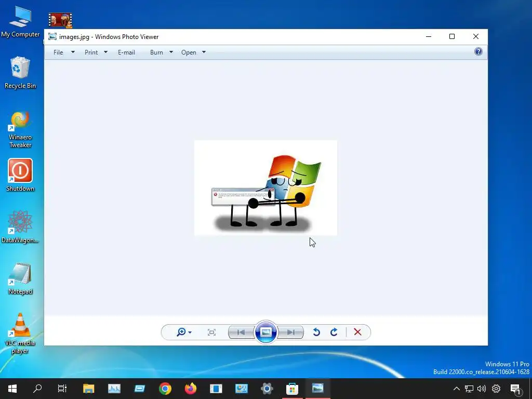Click the blue help question mark icon

(478, 51)
